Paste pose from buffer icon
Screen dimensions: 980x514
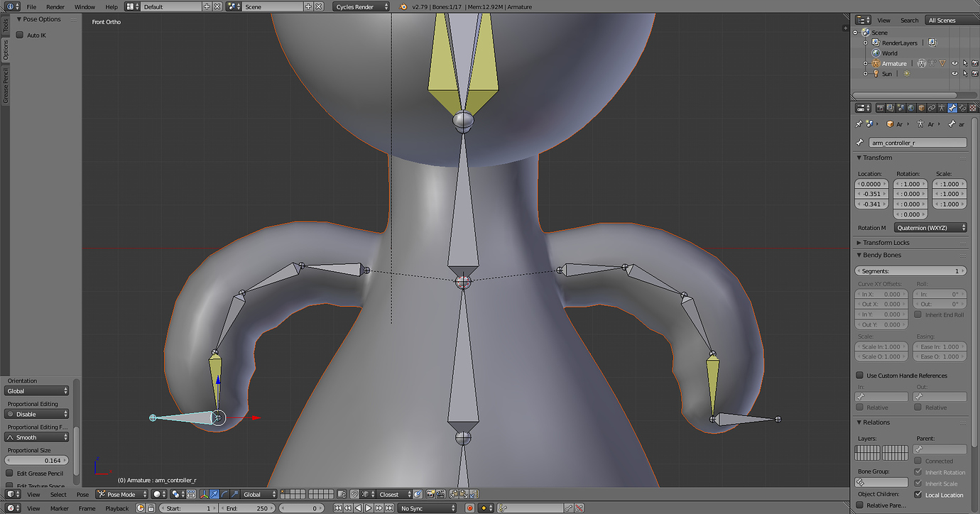pyautogui.click(x=464, y=494)
